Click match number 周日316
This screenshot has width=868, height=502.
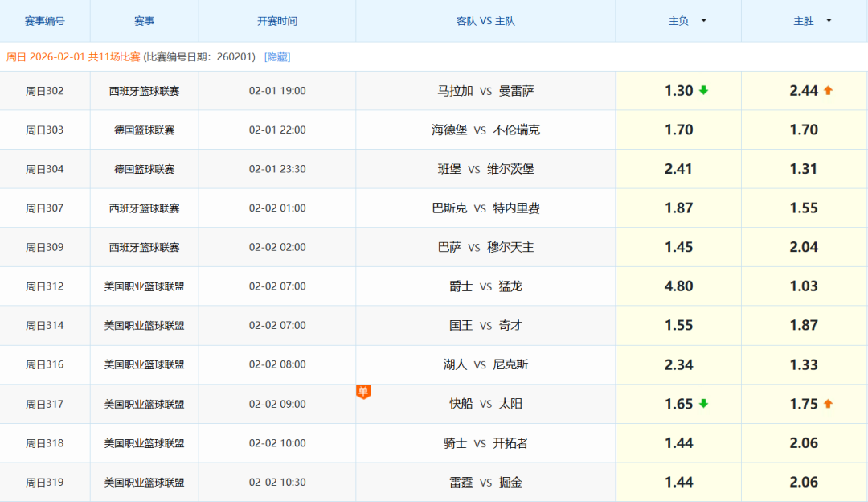45,364
